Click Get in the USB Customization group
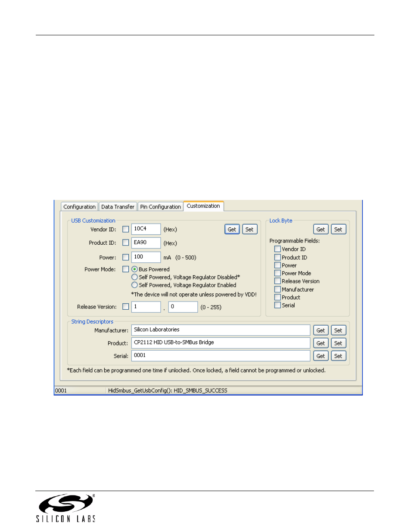Image resolution: width=411 pixels, height=532 pixels. 232,229
